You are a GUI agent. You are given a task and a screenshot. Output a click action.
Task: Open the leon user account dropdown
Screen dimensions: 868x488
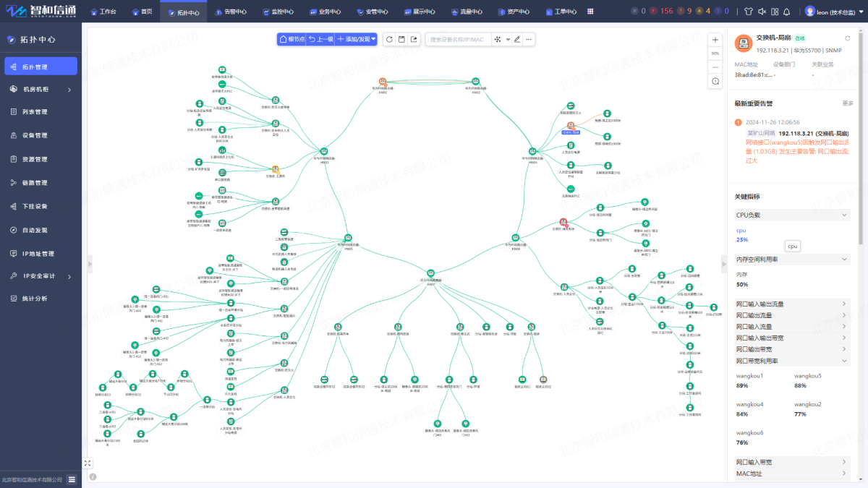coord(835,12)
